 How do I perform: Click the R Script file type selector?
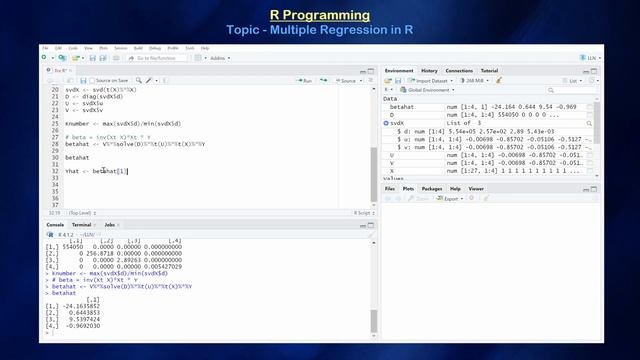364,213
